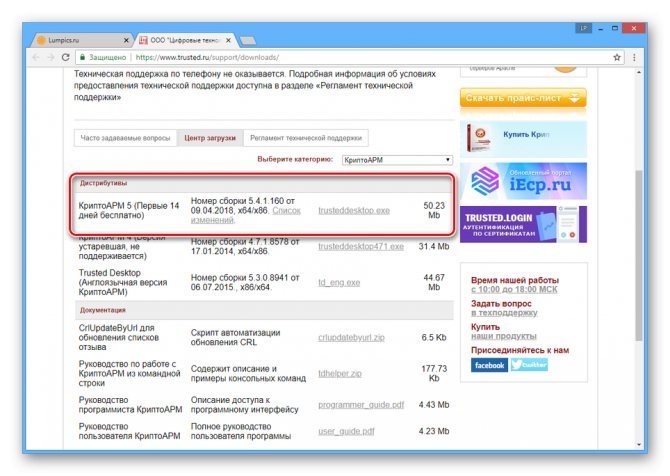
Task: Open the iEcp.ru banner
Action: tap(523, 181)
